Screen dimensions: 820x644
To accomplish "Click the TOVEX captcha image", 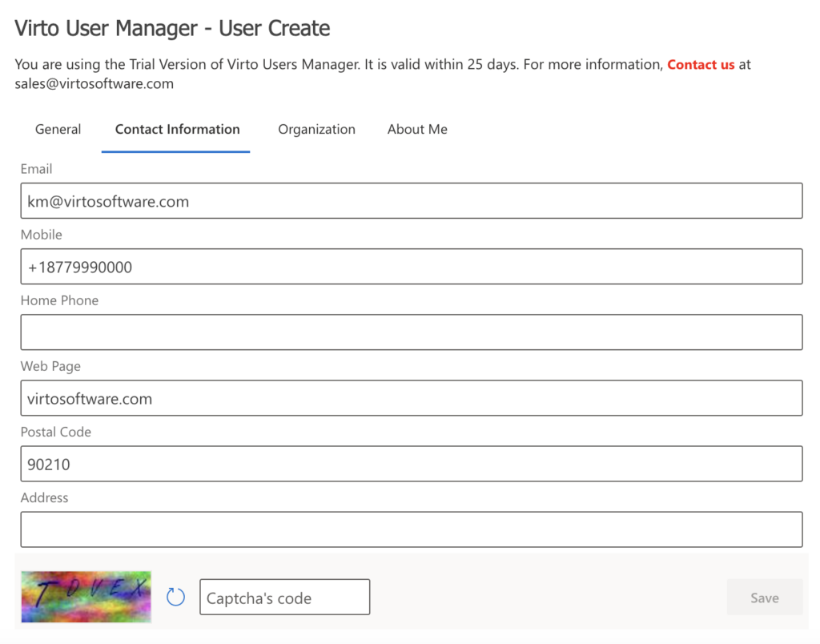I will point(86,597).
